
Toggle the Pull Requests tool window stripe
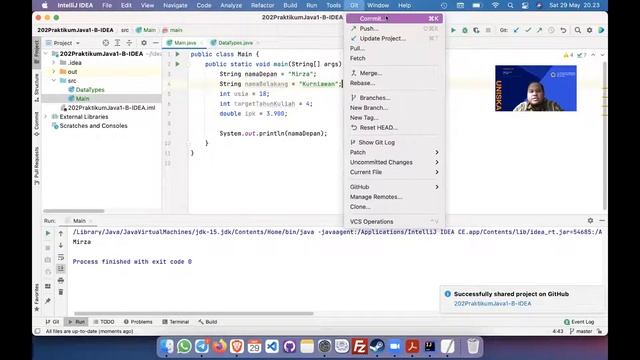click(x=37, y=166)
